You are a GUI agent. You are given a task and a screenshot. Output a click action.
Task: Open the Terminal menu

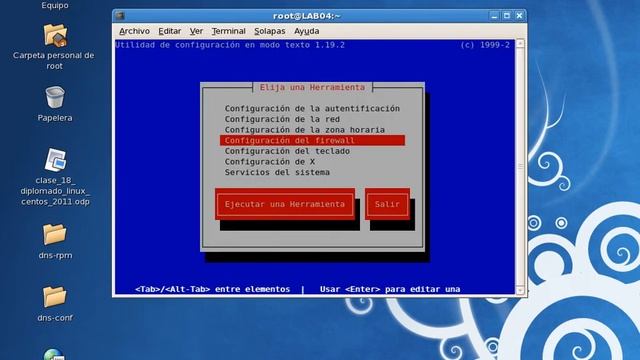[x=228, y=31]
